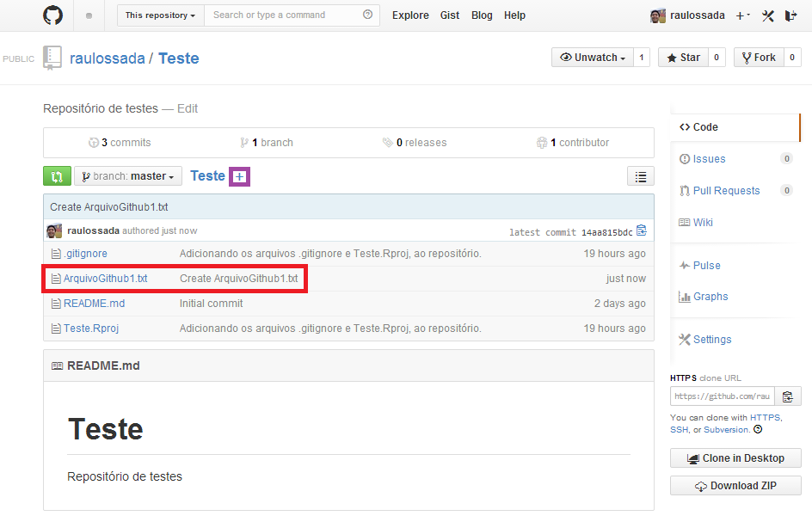Screen dimensions: 812x522
Task: Switch clone protocol to HTTPS link
Action: click(765, 417)
